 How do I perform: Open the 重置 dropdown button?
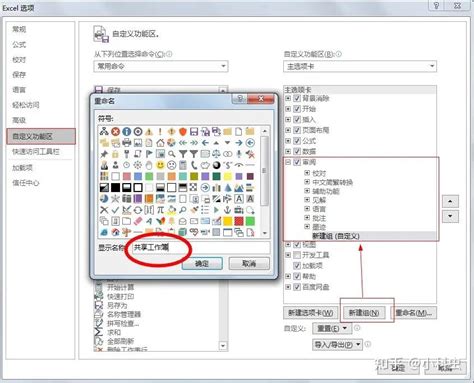click(332, 329)
